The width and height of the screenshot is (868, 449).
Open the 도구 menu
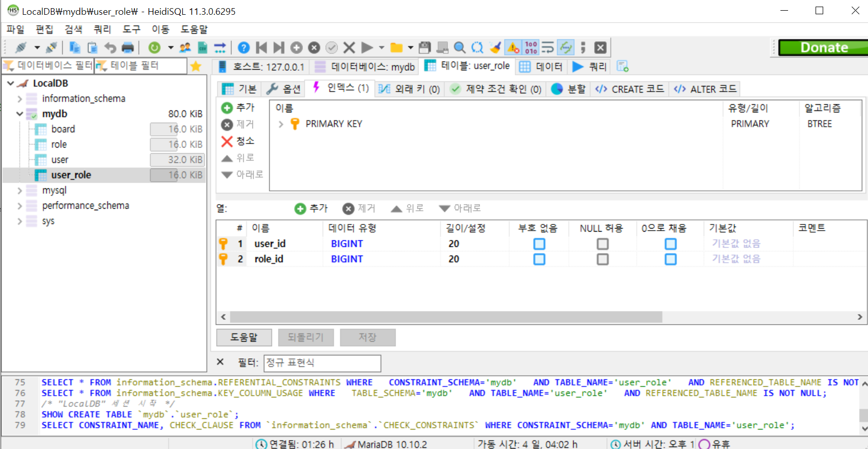point(131,29)
